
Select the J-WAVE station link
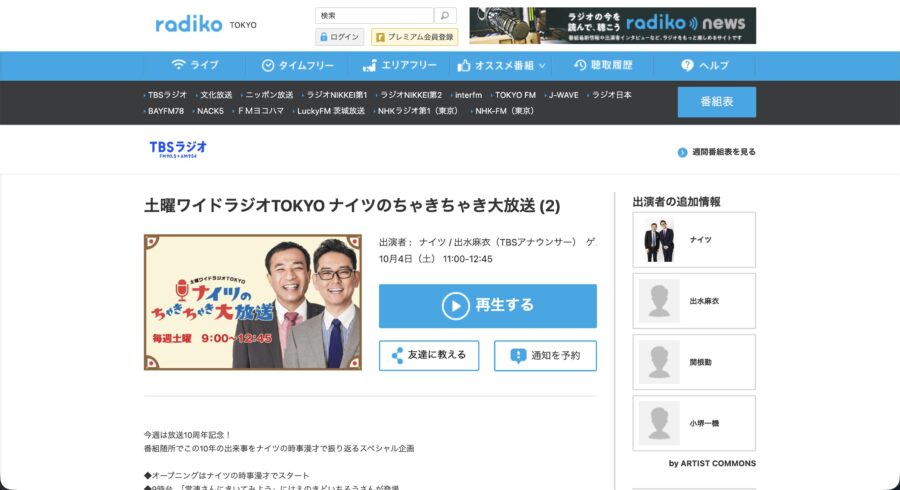(x=563, y=95)
